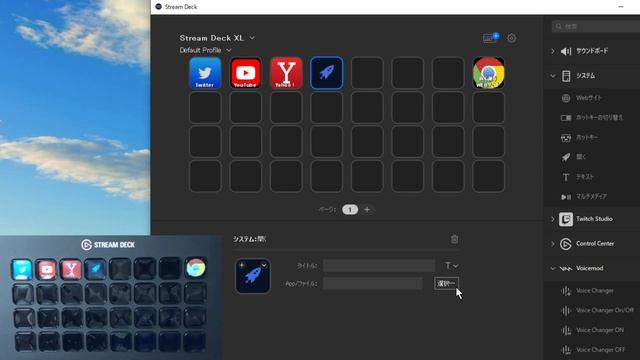
Task: Select the empty key left of the Chrome key
Action: (x=448, y=73)
